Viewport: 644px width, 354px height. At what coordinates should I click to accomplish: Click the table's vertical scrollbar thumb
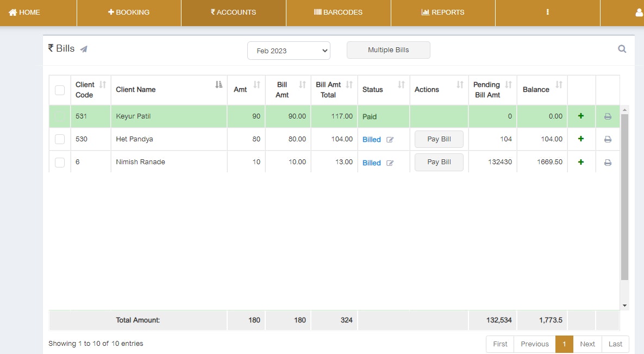pyautogui.click(x=624, y=197)
